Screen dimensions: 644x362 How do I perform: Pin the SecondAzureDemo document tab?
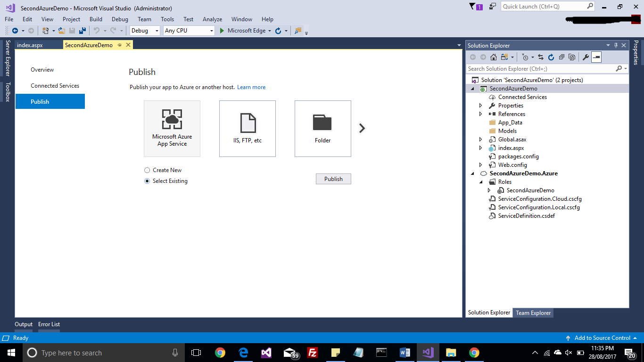[x=119, y=45]
